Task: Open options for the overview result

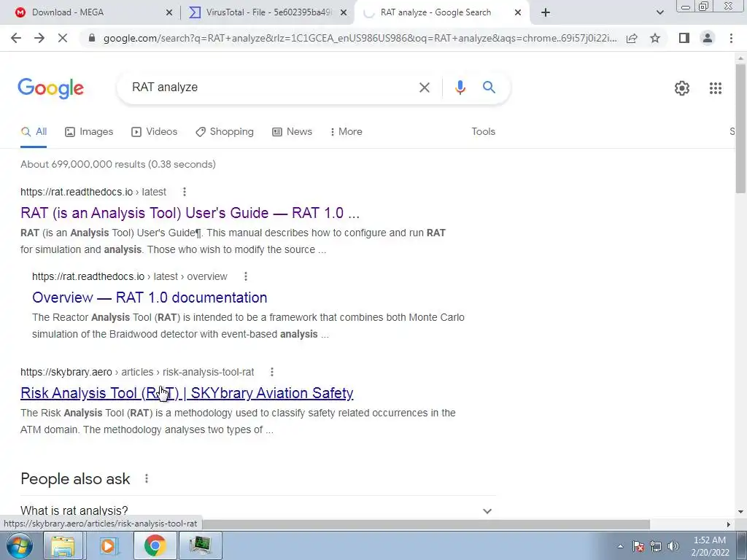Action: pyautogui.click(x=246, y=276)
